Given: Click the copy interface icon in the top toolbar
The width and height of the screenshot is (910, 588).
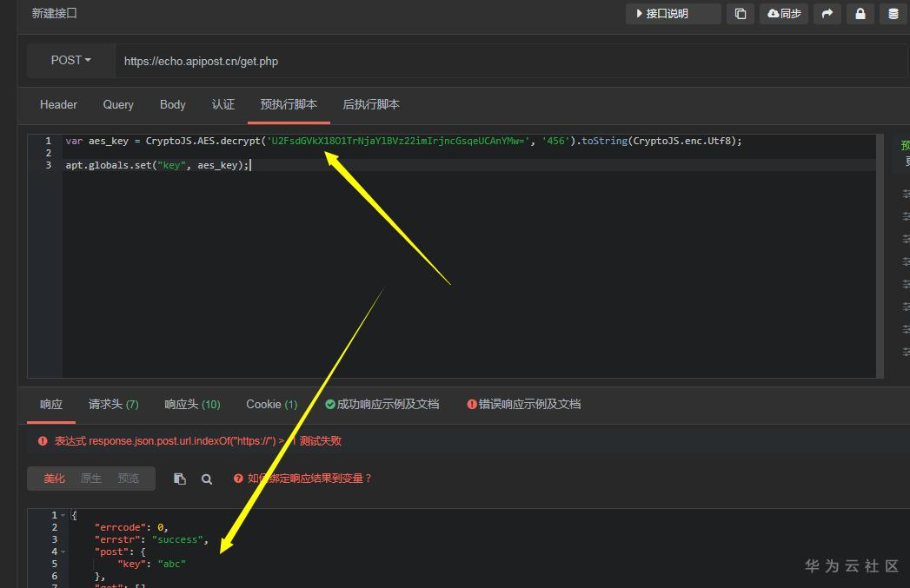Looking at the screenshot, I should coord(740,14).
